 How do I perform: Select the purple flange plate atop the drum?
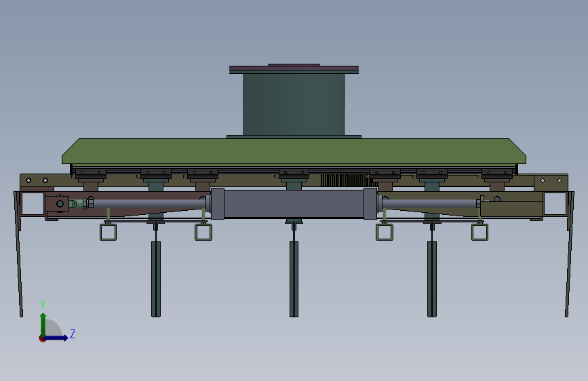[x=294, y=69]
